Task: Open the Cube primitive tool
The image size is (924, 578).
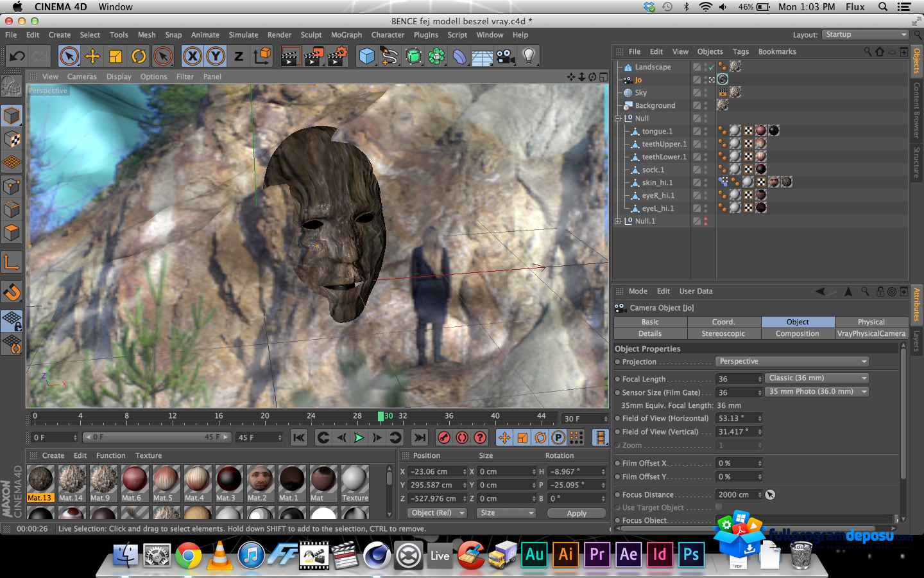Action: [x=366, y=57]
